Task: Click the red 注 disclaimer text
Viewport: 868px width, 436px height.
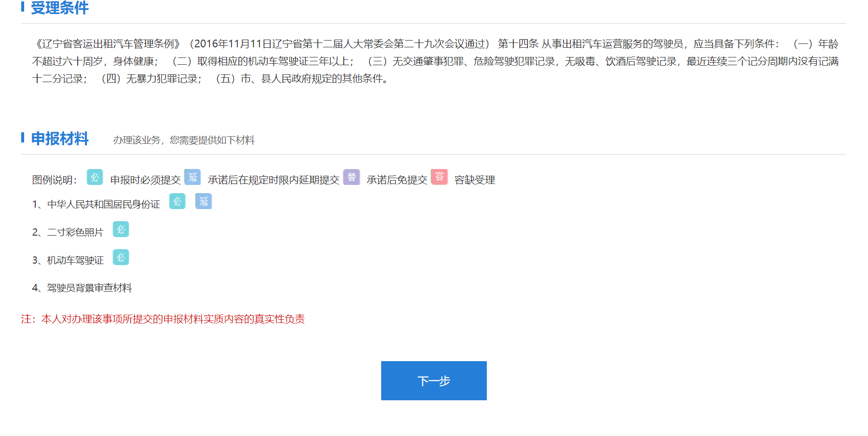Action: [x=163, y=319]
